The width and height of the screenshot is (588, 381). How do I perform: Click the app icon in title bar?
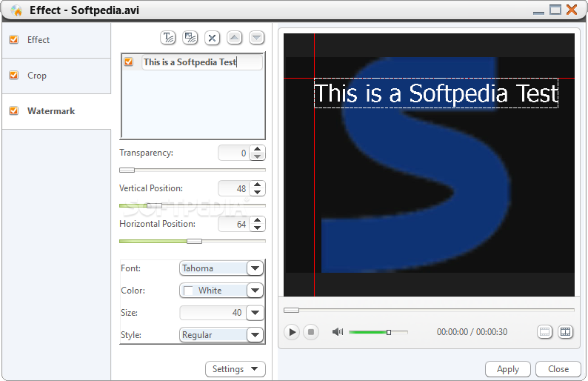tap(16, 10)
